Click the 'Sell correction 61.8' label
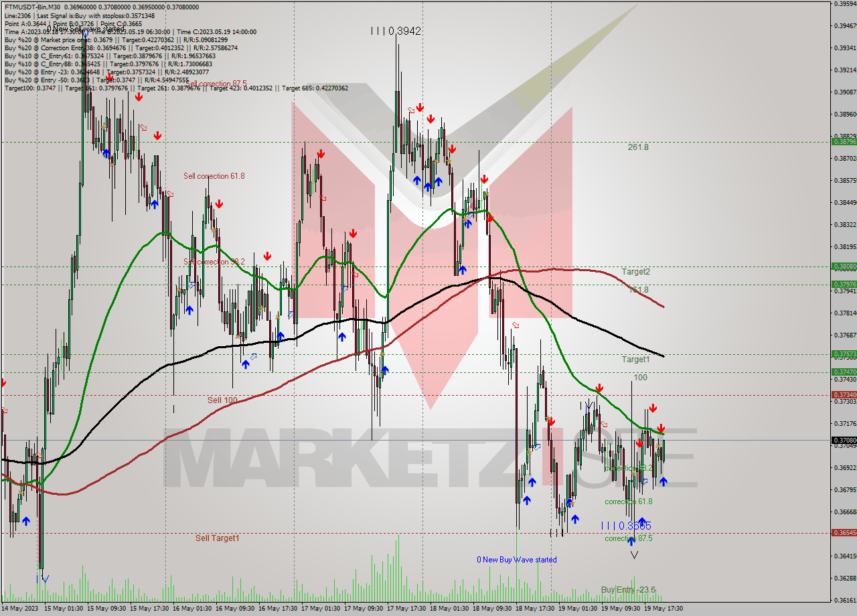857x616 pixels. (x=214, y=176)
